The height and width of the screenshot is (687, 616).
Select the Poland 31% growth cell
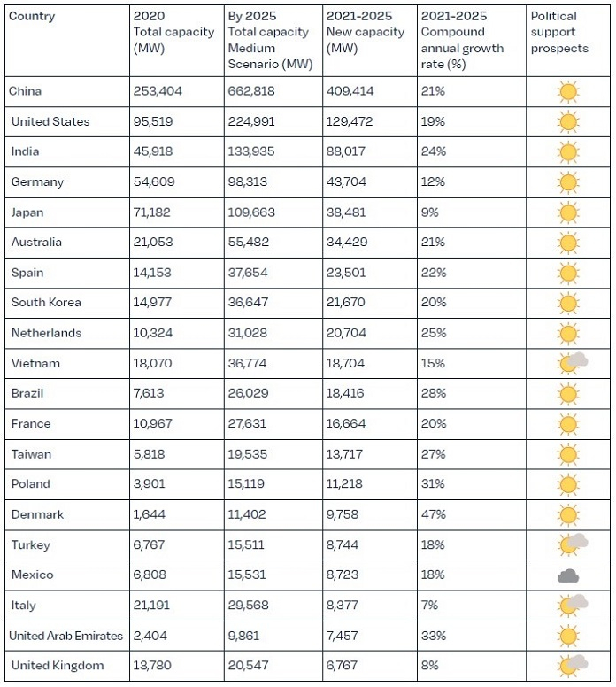pos(472,484)
